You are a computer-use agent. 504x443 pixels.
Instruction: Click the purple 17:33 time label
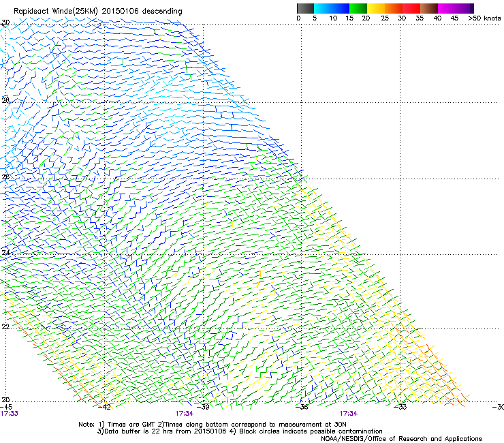pyautogui.click(x=10, y=414)
